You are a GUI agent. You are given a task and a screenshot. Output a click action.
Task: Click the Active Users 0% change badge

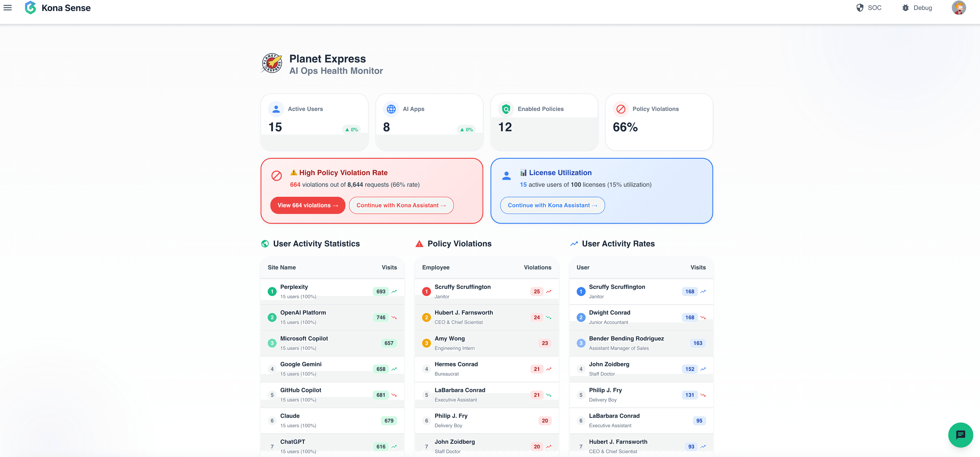[x=351, y=129]
